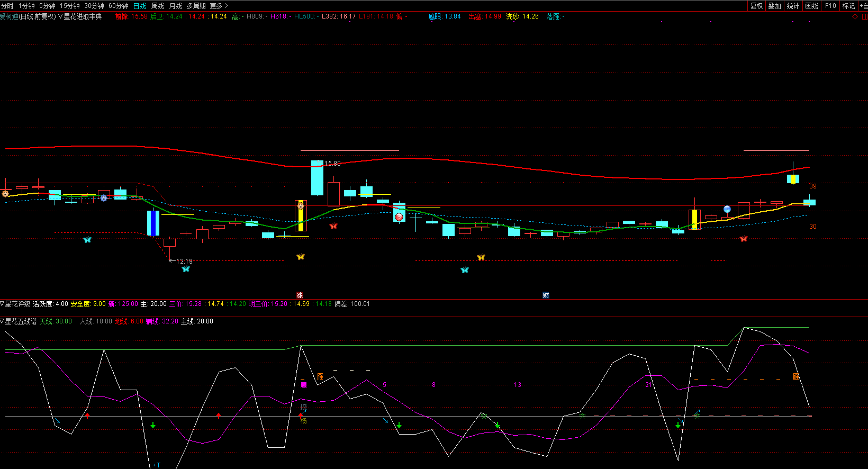Click the 出塞: 14.99 value
Image resolution: width=868 pixels, height=469 pixels.
point(485,16)
